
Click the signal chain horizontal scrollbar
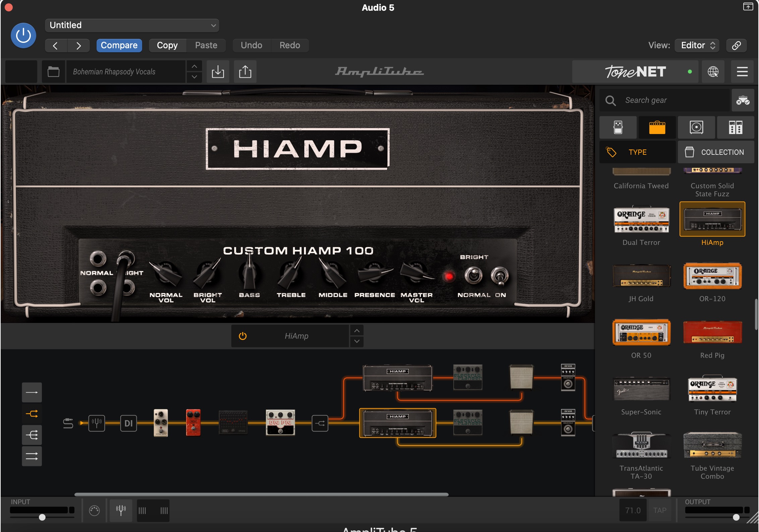[x=261, y=494]
